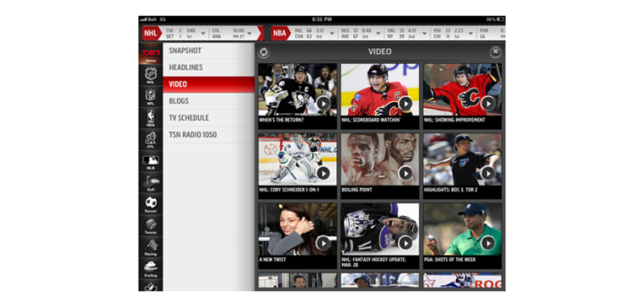Play the "Boiling Point" video
This screenshot has height=307, width=644.
point(405,173)
